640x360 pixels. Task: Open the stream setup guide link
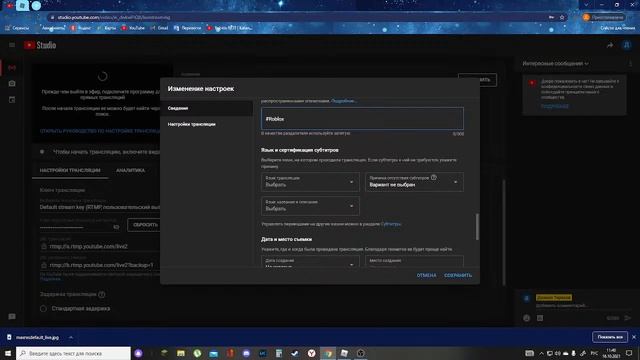(x=100, y=131)
